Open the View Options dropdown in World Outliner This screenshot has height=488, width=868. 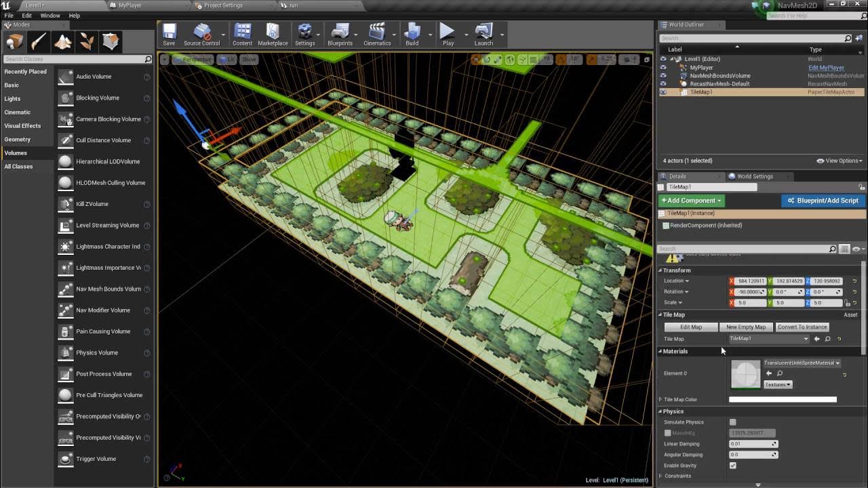coord(840,161)
